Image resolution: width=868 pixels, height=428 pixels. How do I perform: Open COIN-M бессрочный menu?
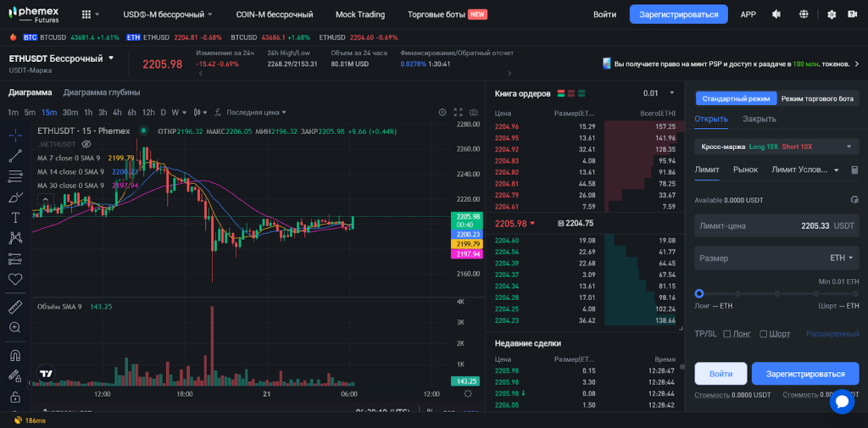click(274, 14)
